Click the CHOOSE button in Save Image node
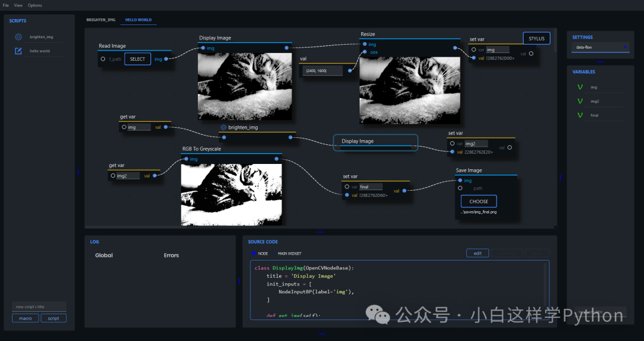Screen dimensions: 644x341 point(478,201)
